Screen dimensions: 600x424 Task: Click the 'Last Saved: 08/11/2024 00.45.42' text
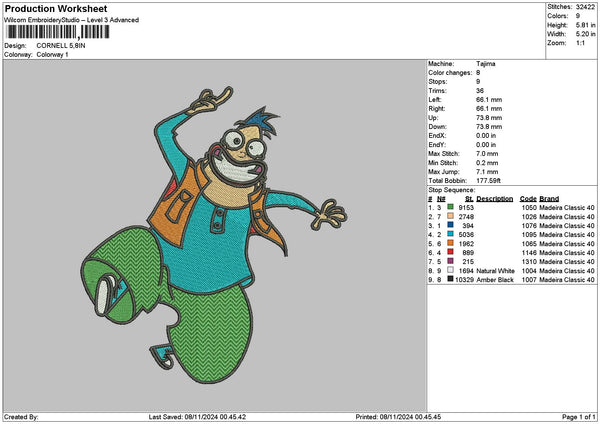(197, 417)
